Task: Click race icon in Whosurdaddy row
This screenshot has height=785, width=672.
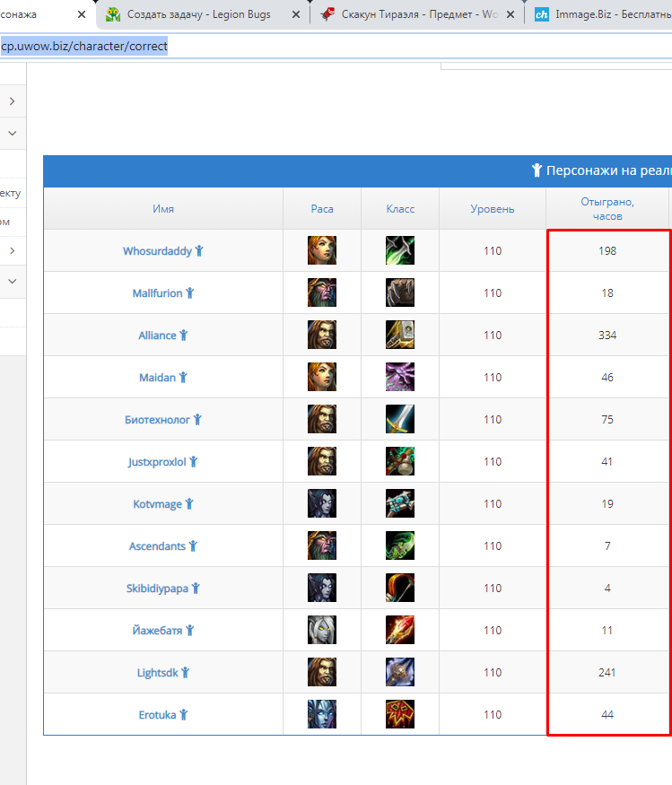Action: tap(322, 250)
